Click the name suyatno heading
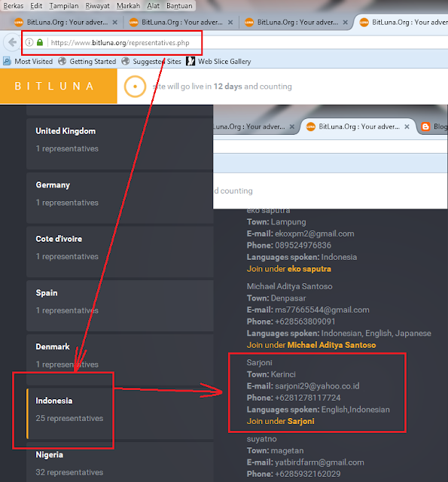The image size is (448, 482). (x=261, y=439)
